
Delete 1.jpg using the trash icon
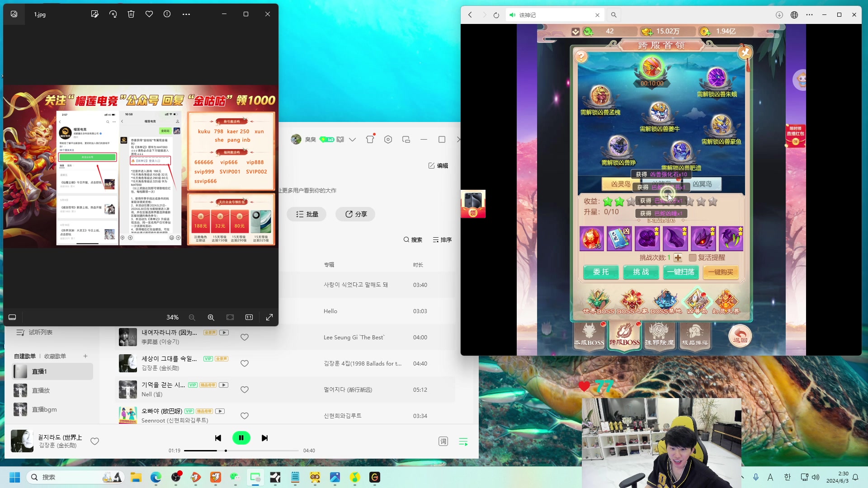pyautogui.click(x=131, y=14)
